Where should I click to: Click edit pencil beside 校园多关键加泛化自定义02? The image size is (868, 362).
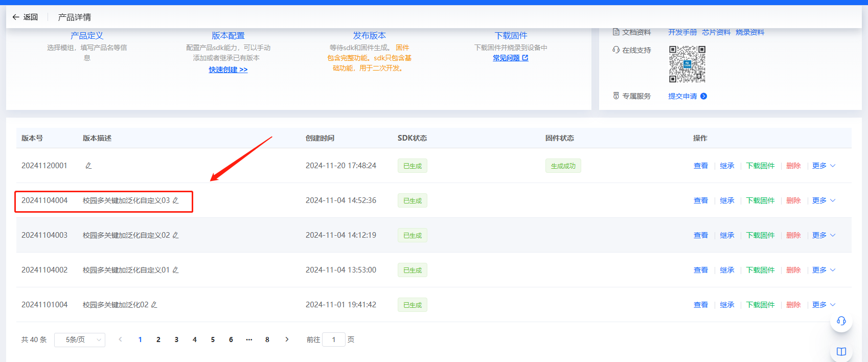click(x=176, y=235)
